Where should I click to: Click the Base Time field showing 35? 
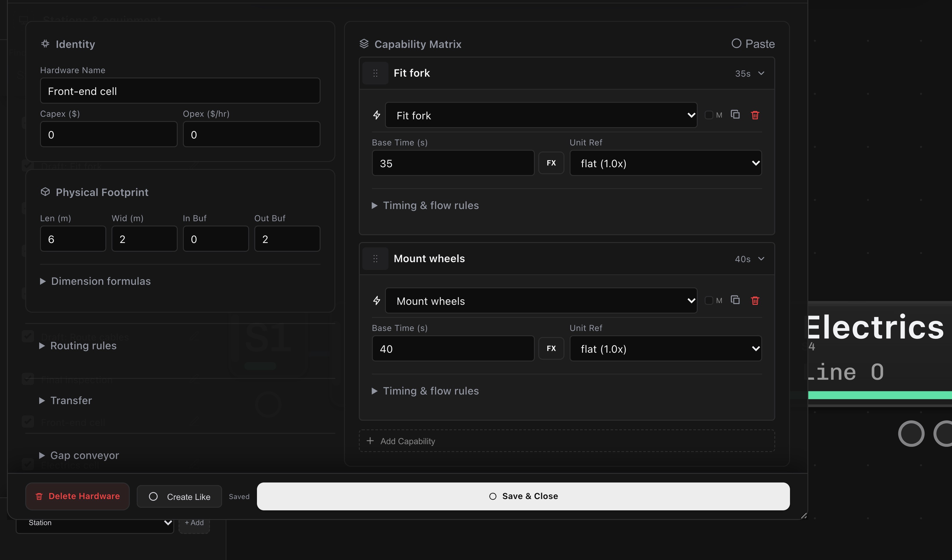(x=453, y=163)
